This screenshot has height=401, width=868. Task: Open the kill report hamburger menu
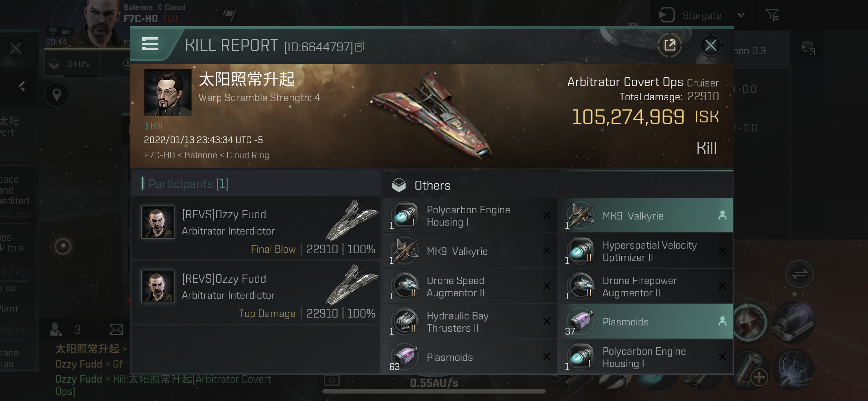click(150, 44)
